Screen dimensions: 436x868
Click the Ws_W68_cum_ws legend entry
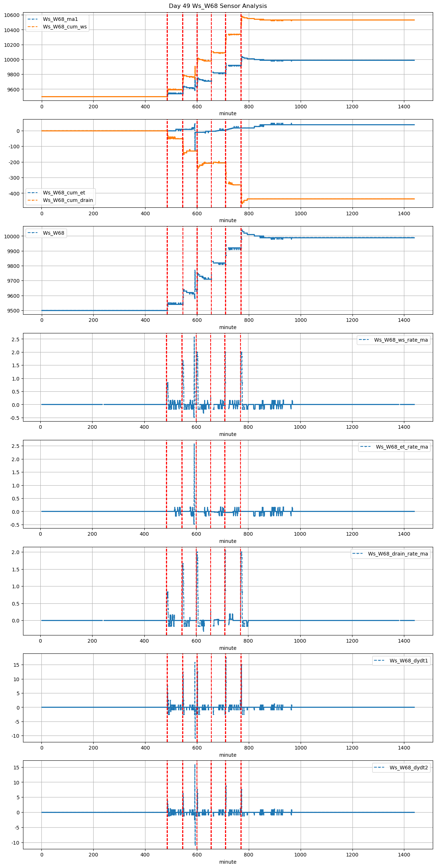pyautogui.click(x=64, y=27)
